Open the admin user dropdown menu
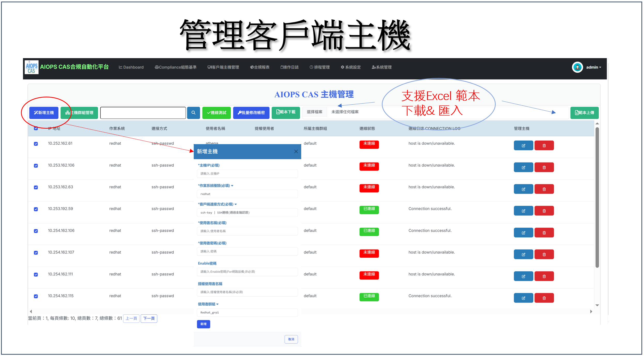 point(593,67)
